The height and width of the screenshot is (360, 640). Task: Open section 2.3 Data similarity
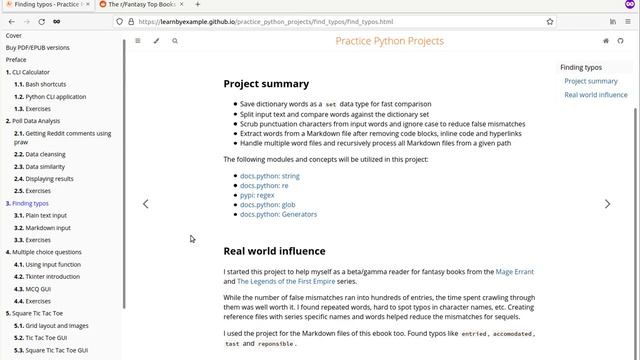coord(39,167)
